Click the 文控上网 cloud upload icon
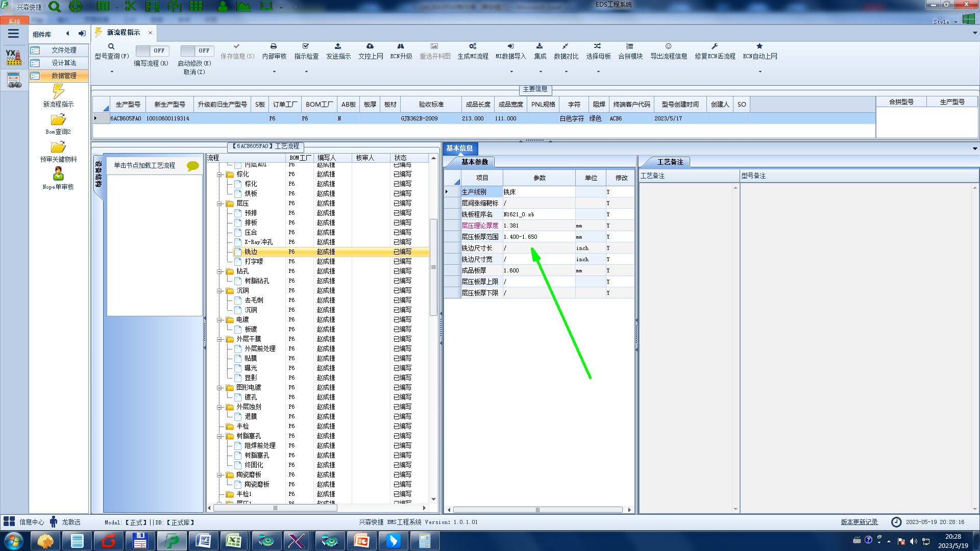The width and height of the screenshot is (980, 551). tap(370, 46)
